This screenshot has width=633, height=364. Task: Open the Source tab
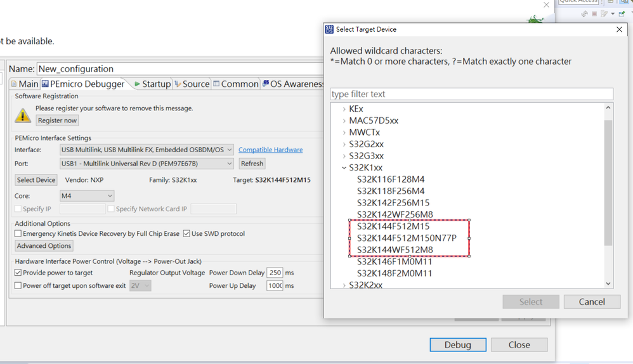tap(192, 84)
